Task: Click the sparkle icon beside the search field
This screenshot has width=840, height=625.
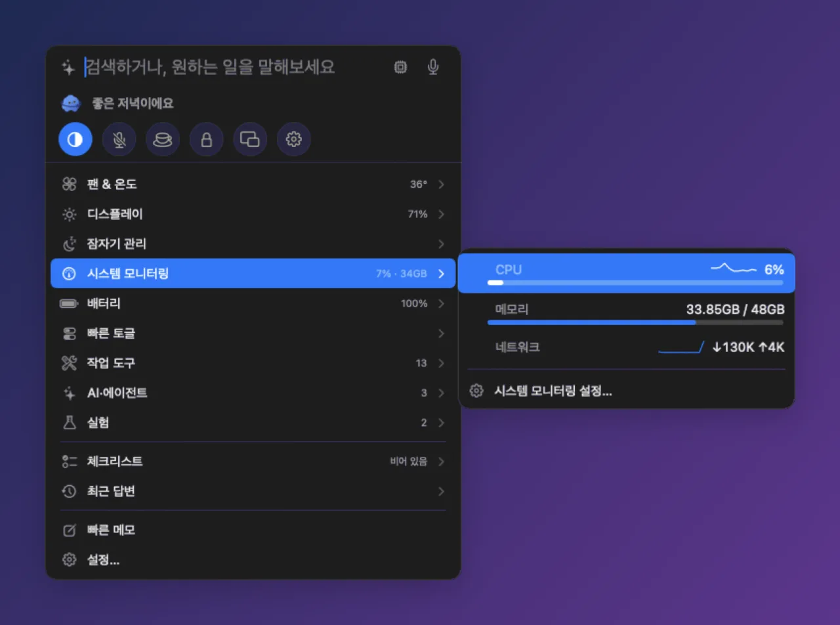Action: [x=68, y=67]
